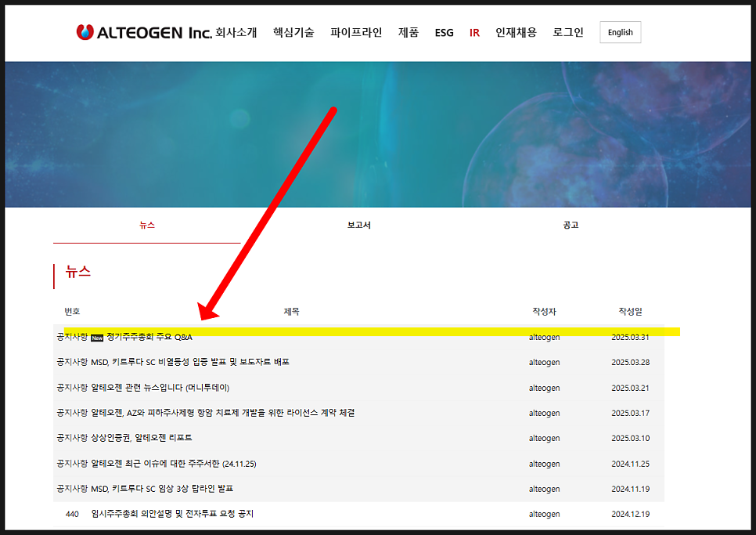Click the 제목 column header
The height and width of the screenshot is (535, 756).
point(291,312)
